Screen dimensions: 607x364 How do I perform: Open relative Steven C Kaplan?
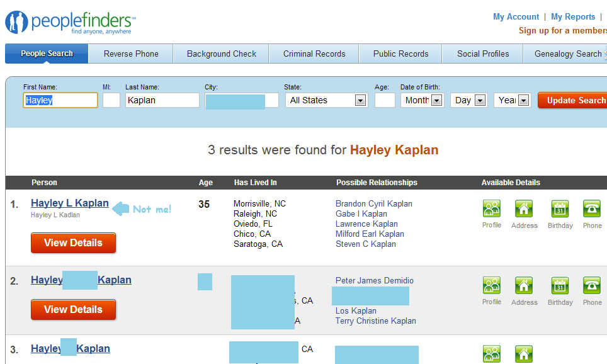[366, 244]
